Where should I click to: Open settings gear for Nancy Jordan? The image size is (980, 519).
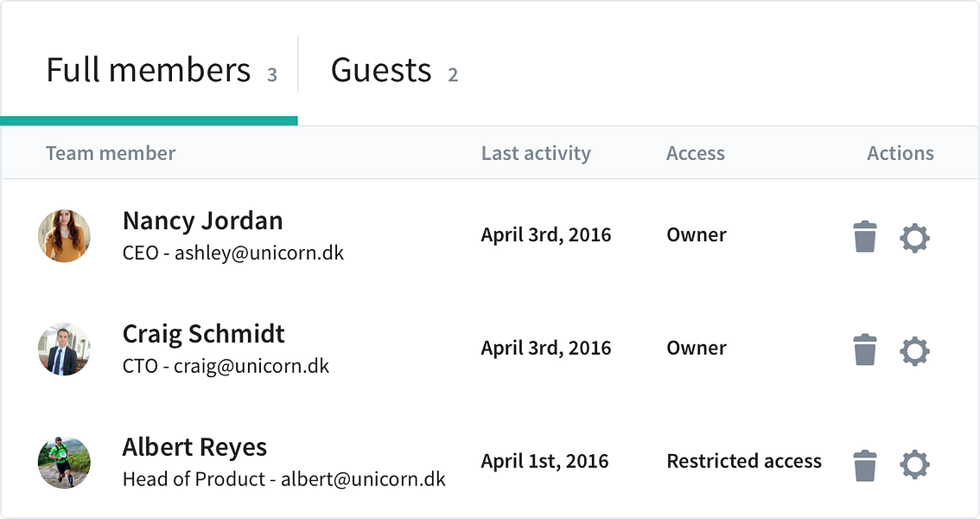[915, 238]
